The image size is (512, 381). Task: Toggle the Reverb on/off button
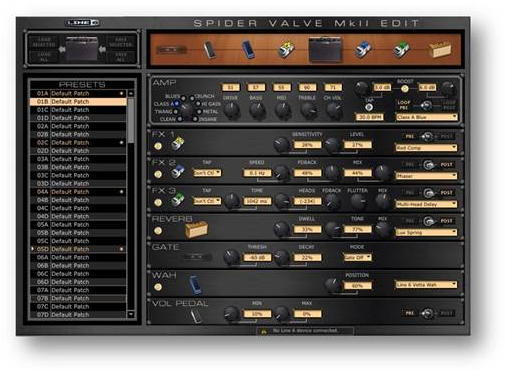click(x=158, y=231)
